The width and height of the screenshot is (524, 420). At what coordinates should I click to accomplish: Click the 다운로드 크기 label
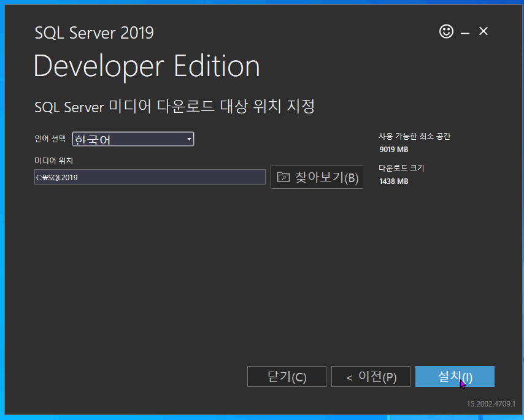click(x=401, y=168)
